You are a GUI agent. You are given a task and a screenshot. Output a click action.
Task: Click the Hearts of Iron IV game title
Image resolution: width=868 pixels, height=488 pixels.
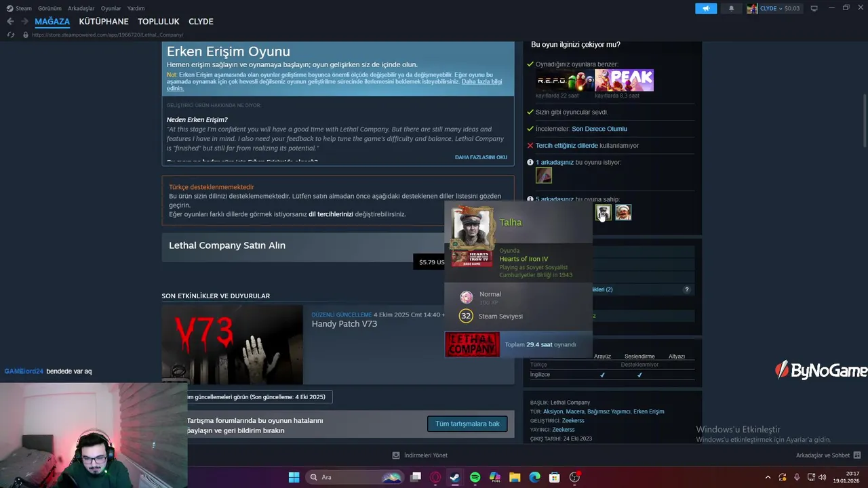(x=524, y=259)
